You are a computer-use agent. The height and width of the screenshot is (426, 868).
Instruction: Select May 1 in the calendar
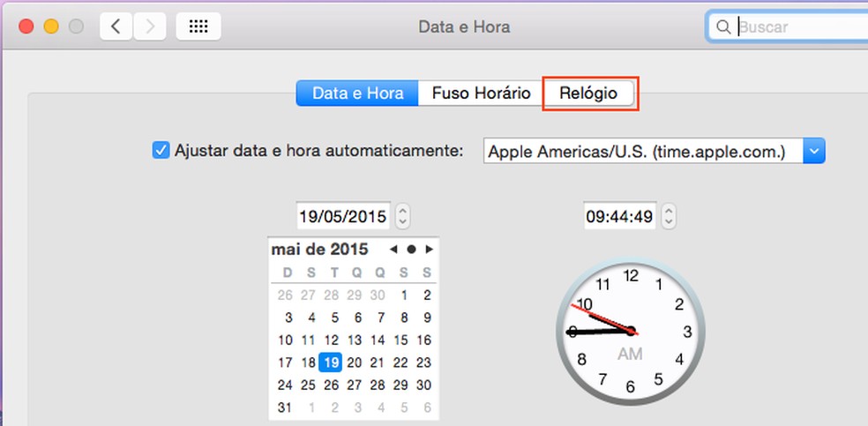click(405, 295)
